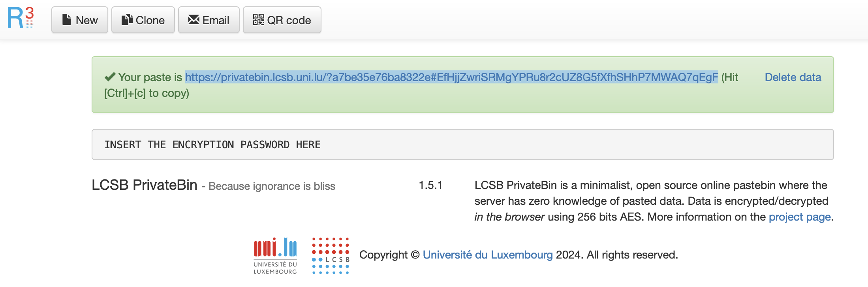Create a New paste
This screenshot has width=868, height=287.
click(80, 20)
